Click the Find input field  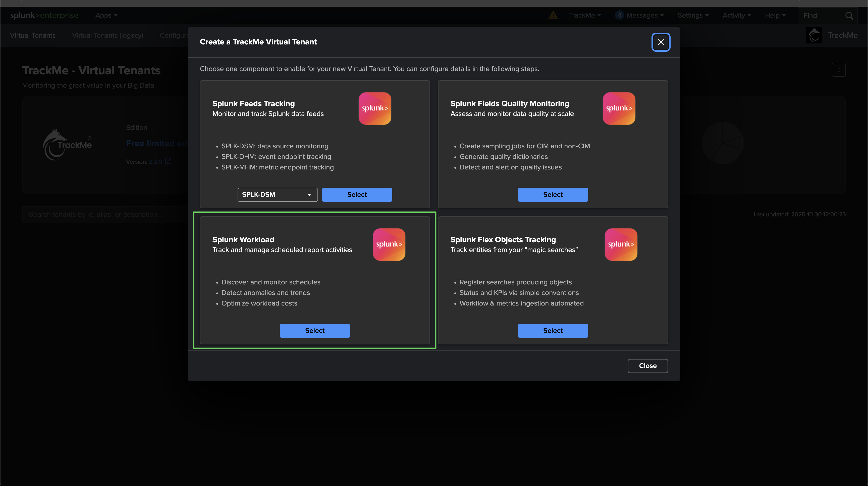[x=821, y=16]
